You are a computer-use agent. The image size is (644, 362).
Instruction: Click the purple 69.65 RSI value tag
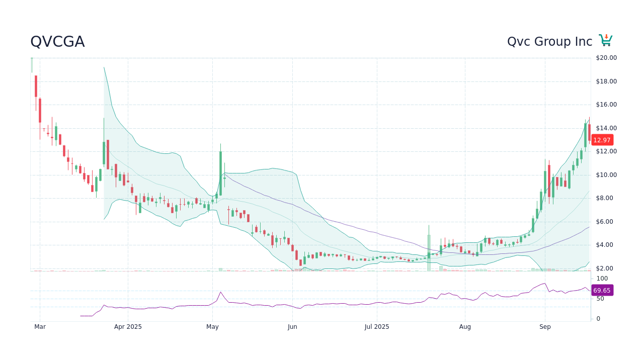coord(602,290)
